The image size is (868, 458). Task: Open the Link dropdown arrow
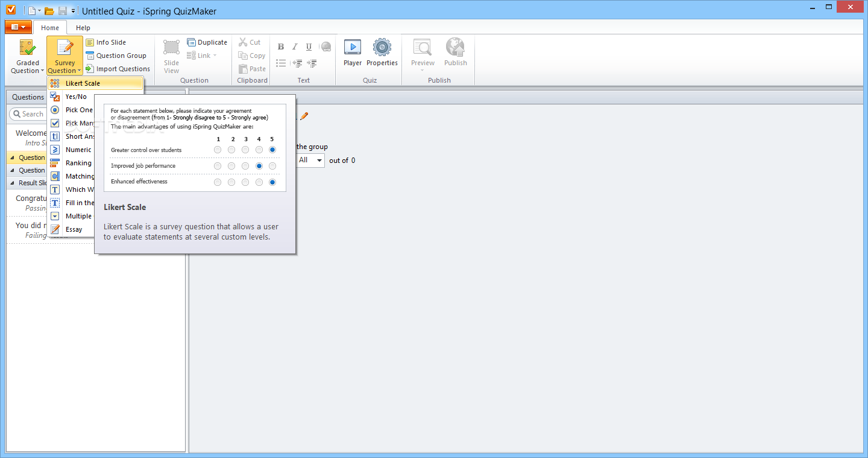tap(215, 56)
